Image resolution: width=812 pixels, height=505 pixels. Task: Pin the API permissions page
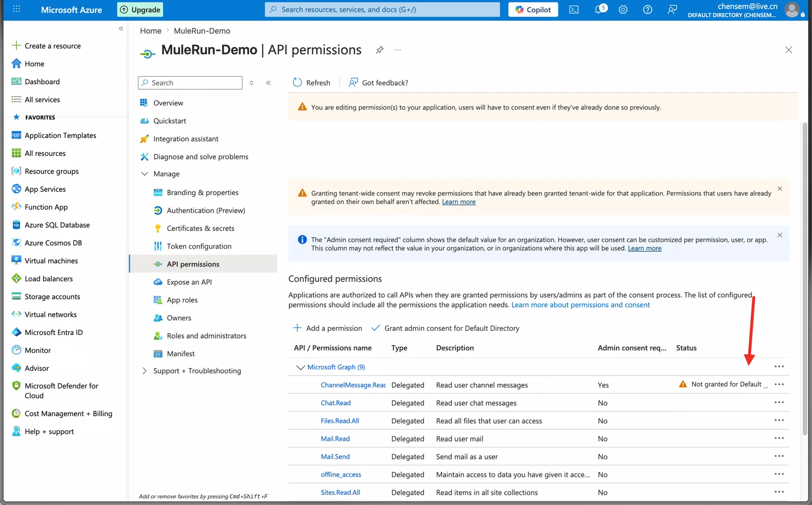[x=380, y=50]
